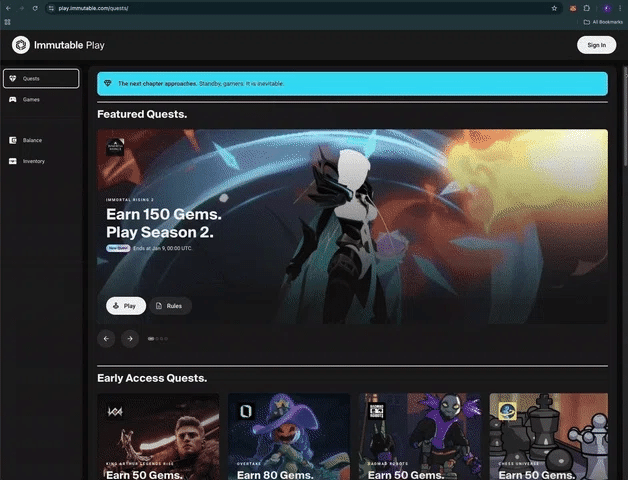Click the browser forward arrow
Image resolution: width=628 pixels, height=480 pixels.
pyautogui.click(x=22, y=8)
